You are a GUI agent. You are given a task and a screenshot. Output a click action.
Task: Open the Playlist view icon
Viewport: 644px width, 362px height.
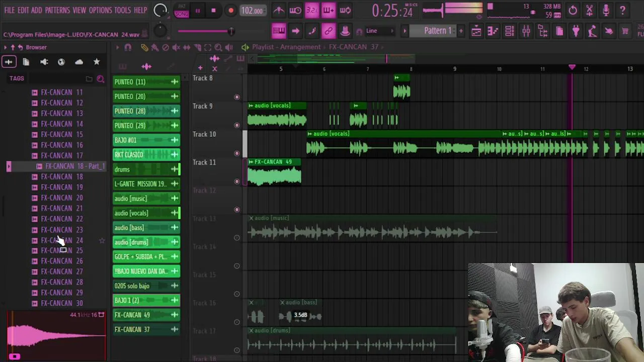(476, 31)
